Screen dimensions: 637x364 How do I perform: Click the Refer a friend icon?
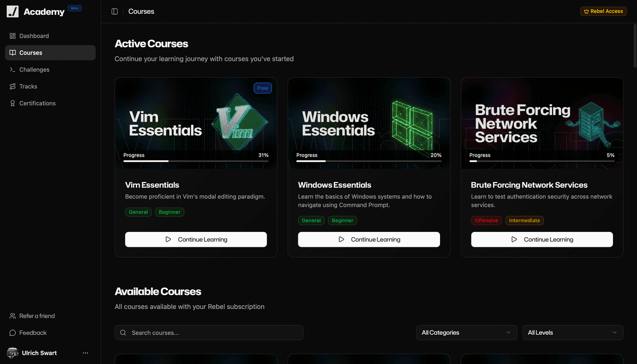click(13, 316)
